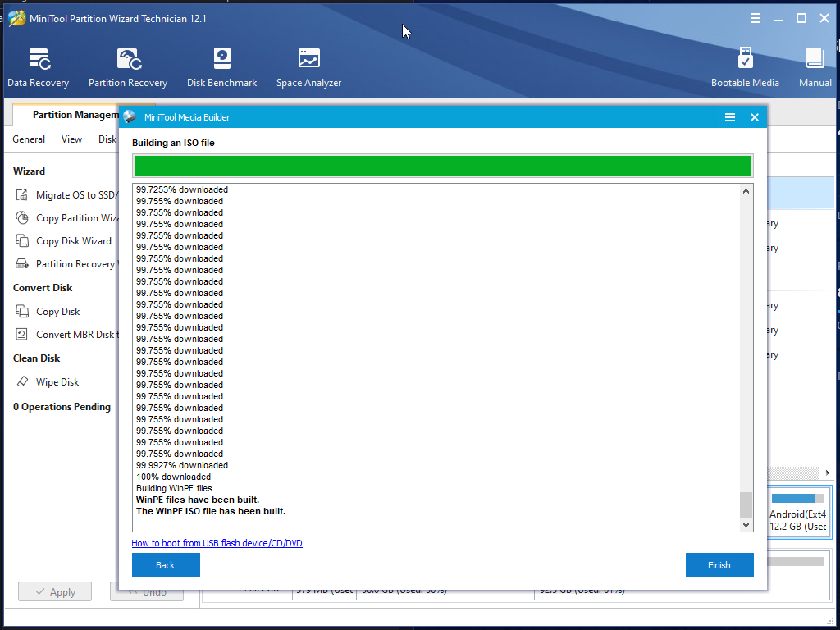Open Media Builder hamburger menu

tap(729, 117)
